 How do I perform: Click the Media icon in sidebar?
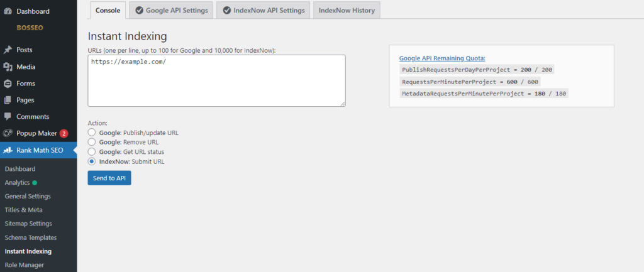click(x=8, y=67)
